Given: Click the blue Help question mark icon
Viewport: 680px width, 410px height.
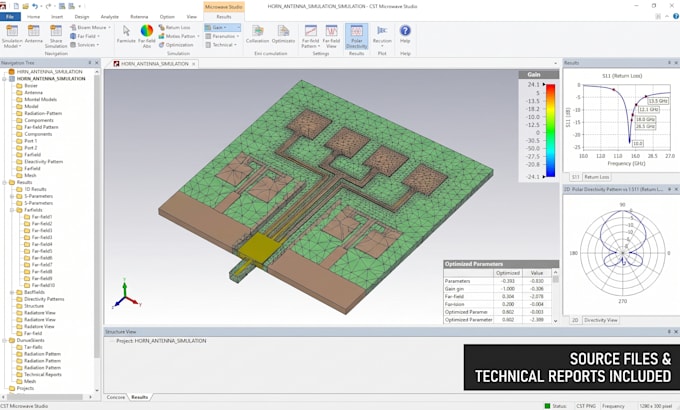Looking at the screenshot, I should [x=405, y=30].
